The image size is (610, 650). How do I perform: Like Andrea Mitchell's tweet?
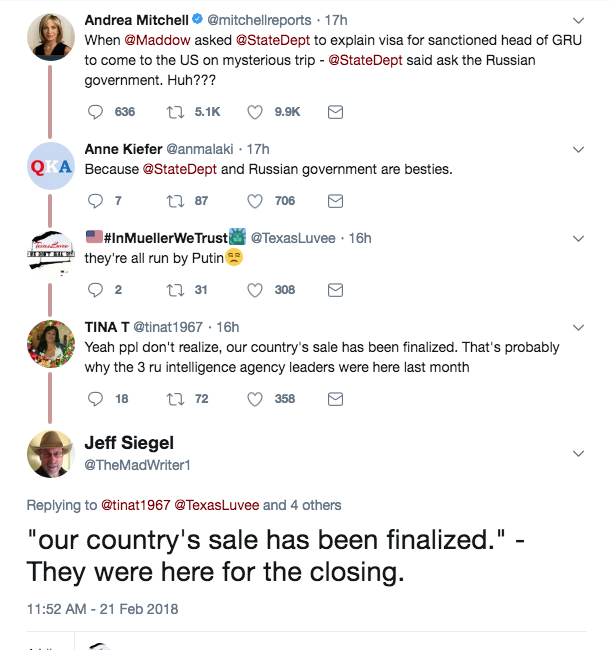pyautogui.click(x=254, y=112)
